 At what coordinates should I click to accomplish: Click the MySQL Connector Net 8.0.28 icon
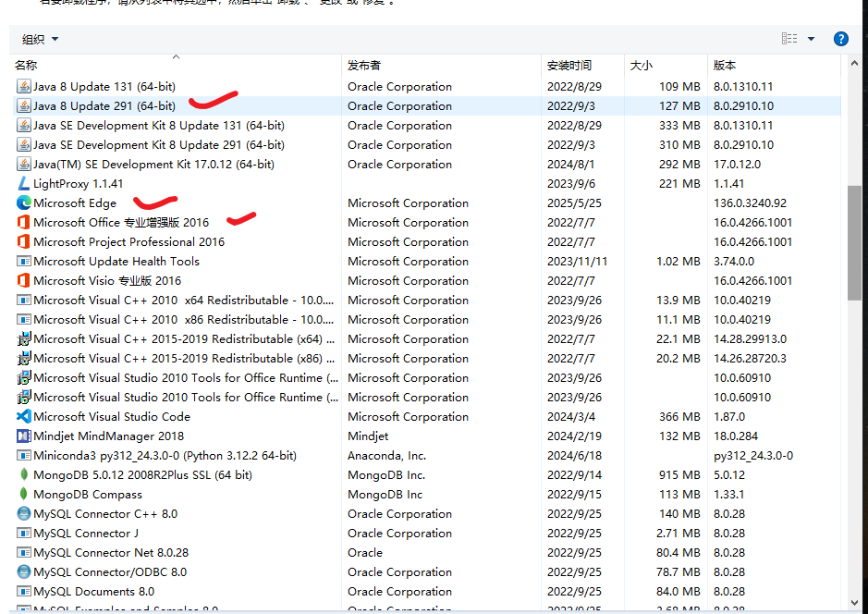pos(23,553)
